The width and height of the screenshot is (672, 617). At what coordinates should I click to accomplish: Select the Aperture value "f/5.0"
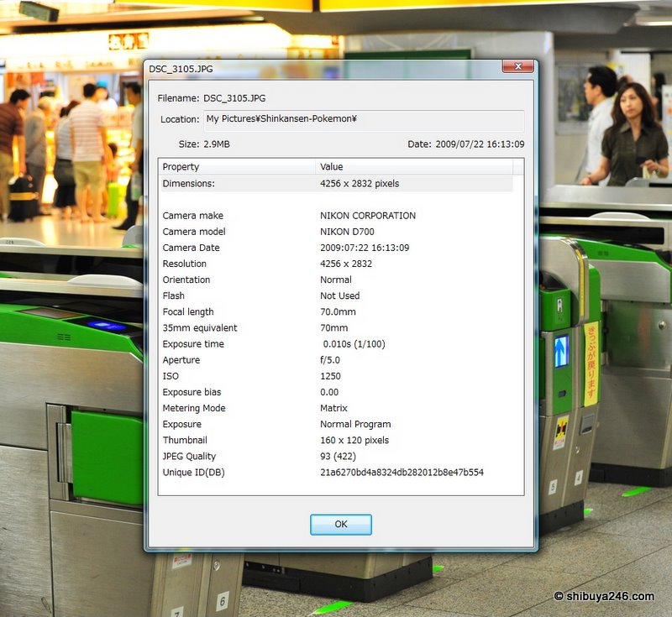330,360
